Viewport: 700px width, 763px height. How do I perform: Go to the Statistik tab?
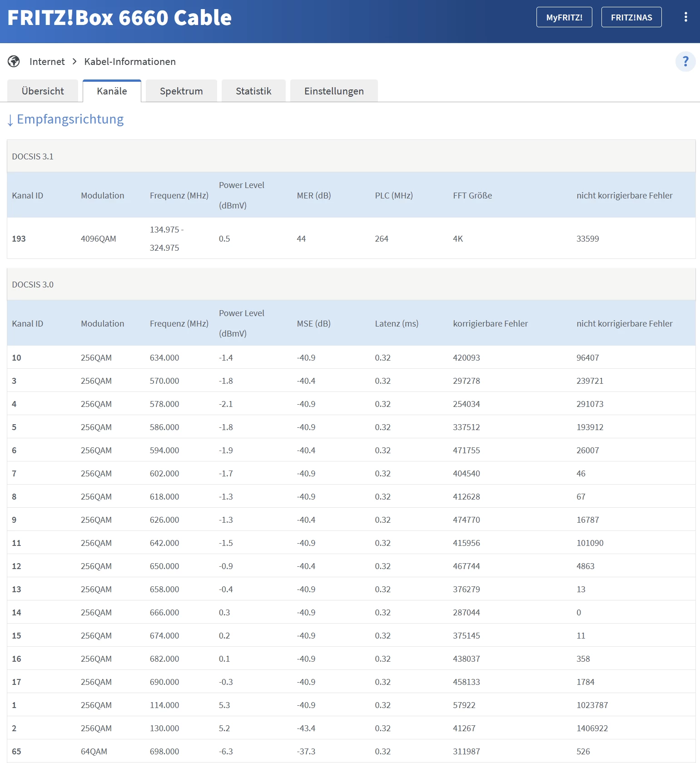253,91
